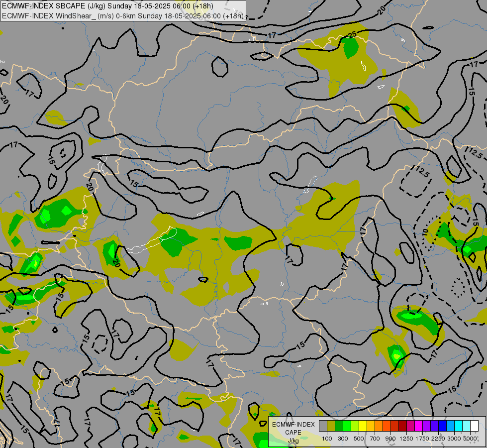The height and width of the screenshot is (448, 487).
Task: Select the olive swatch in CAPE legend
Action: [x=331, y=426]
